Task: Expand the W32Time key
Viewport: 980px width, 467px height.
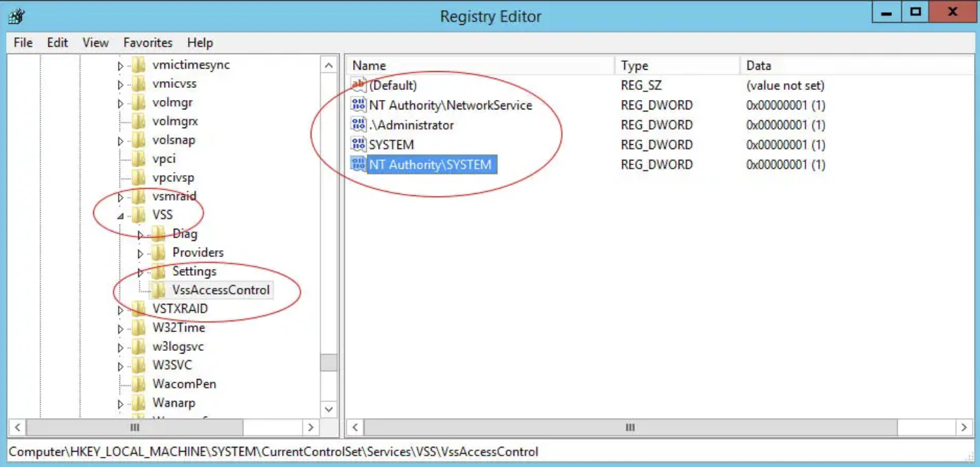Action: pyautogui.click(x=121, y=329)
